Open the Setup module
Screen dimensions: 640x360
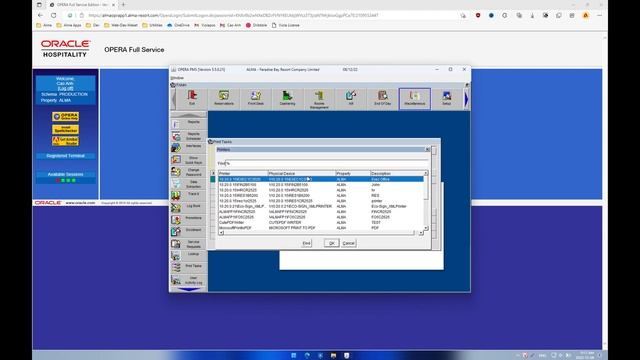(447, 98)
